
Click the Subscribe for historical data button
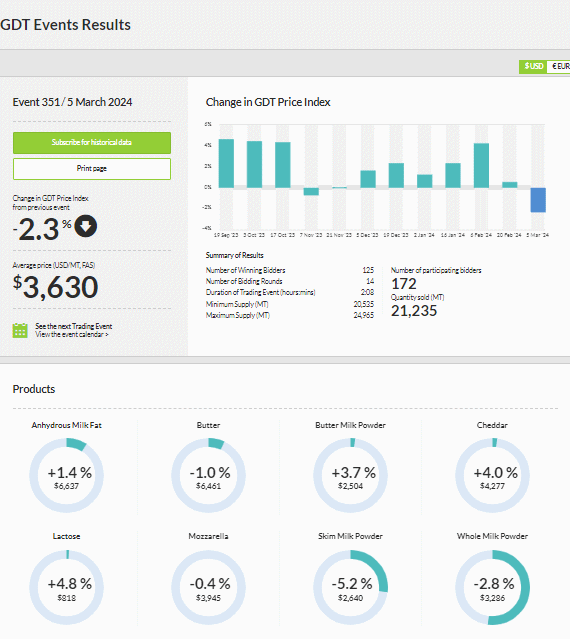[92, 143]
